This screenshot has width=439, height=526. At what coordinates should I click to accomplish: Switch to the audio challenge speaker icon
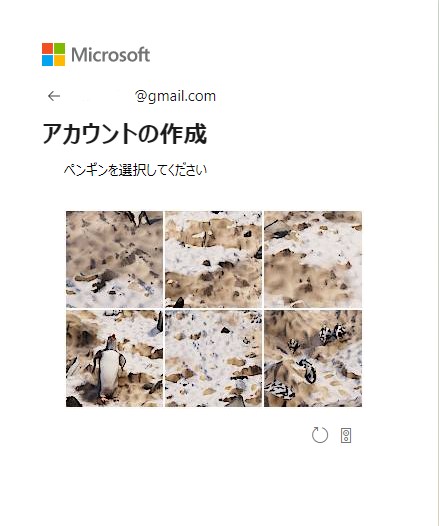pyautogui.click(x=346, y=435)
